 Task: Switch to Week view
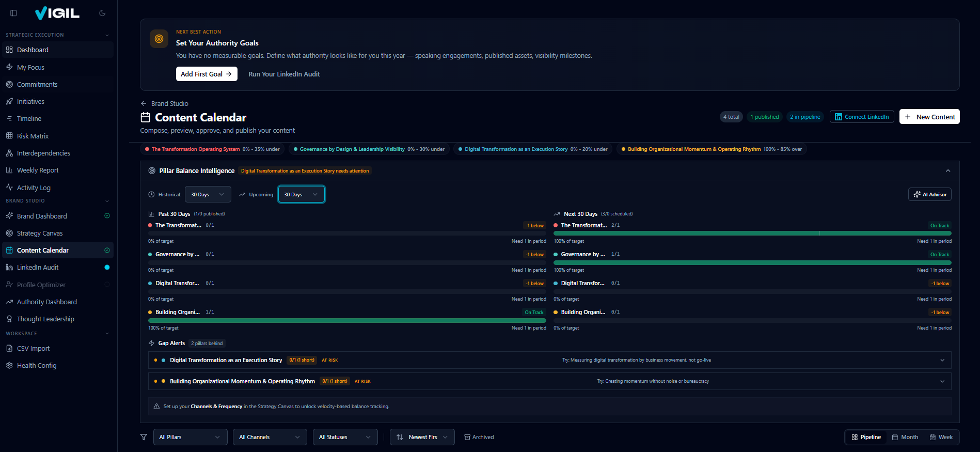pos(941,437)
